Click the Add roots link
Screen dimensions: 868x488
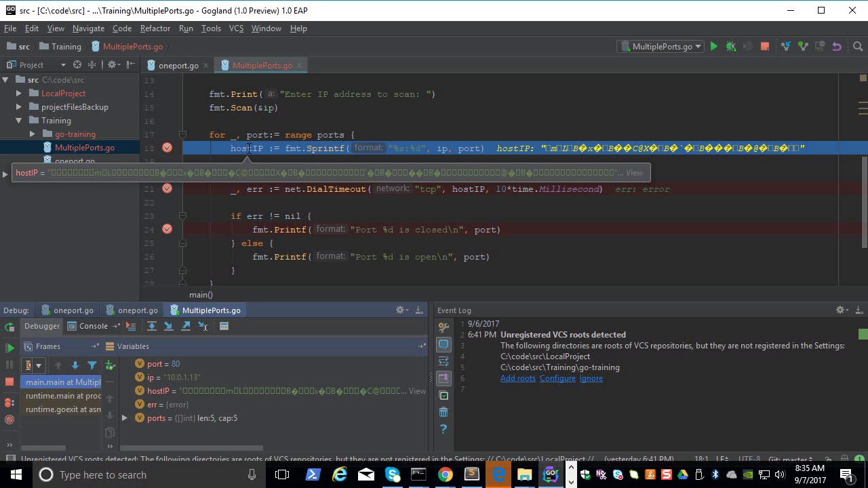518,378
